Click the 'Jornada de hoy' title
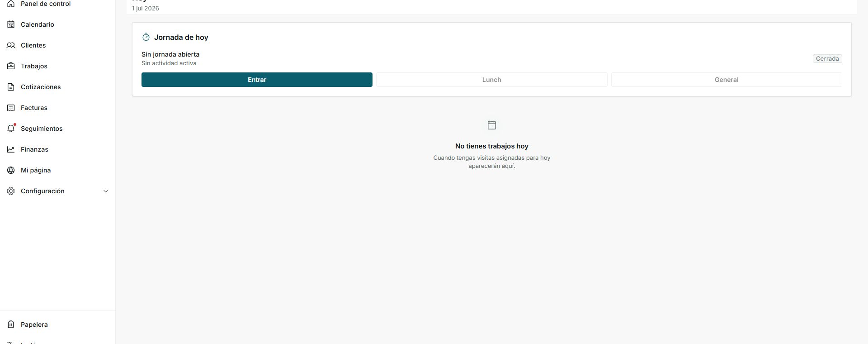Screen dimensions: 868x344 [181, 37]
